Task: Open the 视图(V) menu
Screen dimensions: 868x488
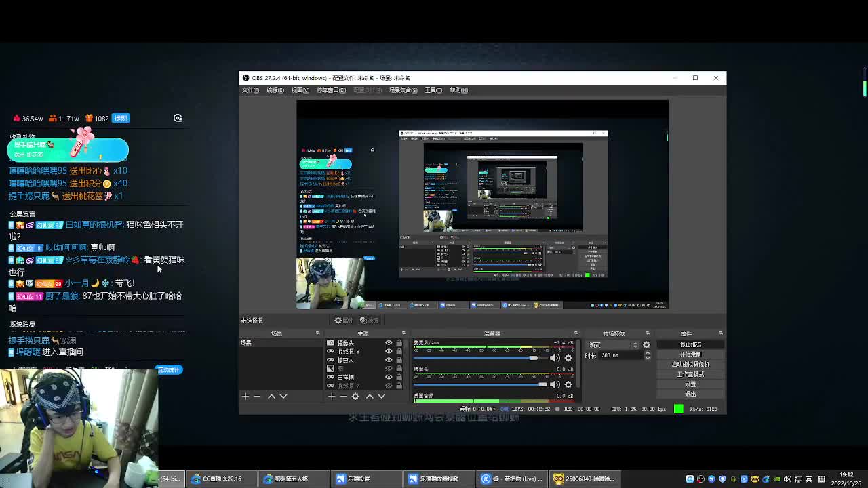Action: click(x=300, y=90)
